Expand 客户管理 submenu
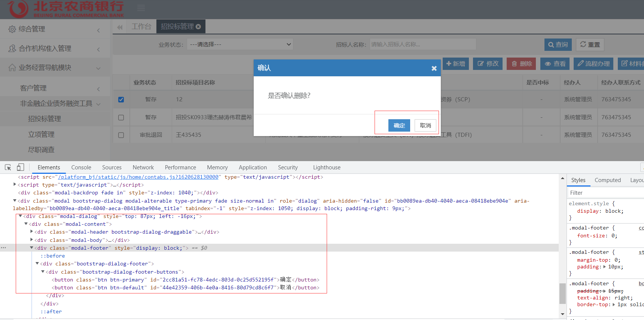This screenshot has height=320, width=644. point(55,88)
